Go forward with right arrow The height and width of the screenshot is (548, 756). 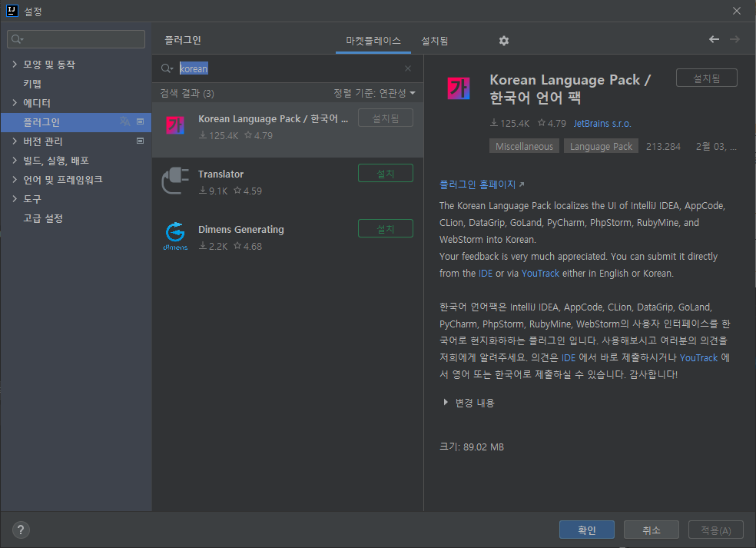(734, 39)
